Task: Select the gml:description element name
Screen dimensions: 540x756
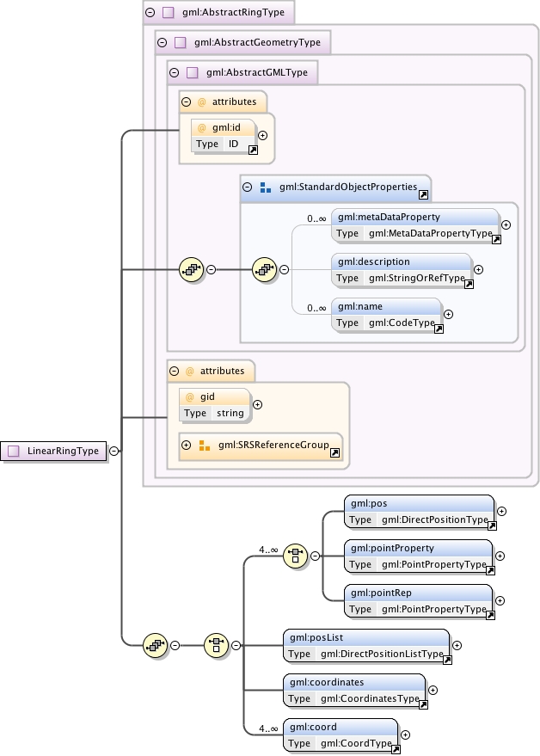Action: pos(374,261)
